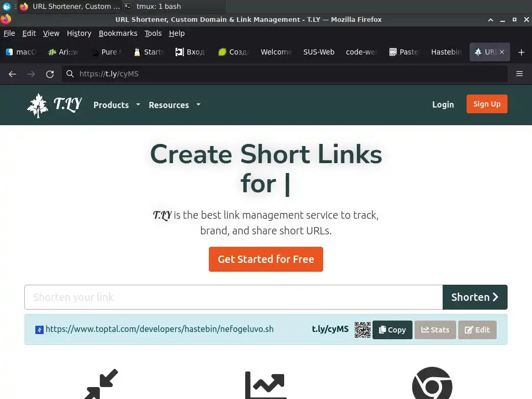The image size is (532, 399).
Task: Click the T.LY brand name in the header
Action: (x=68, y=104)
